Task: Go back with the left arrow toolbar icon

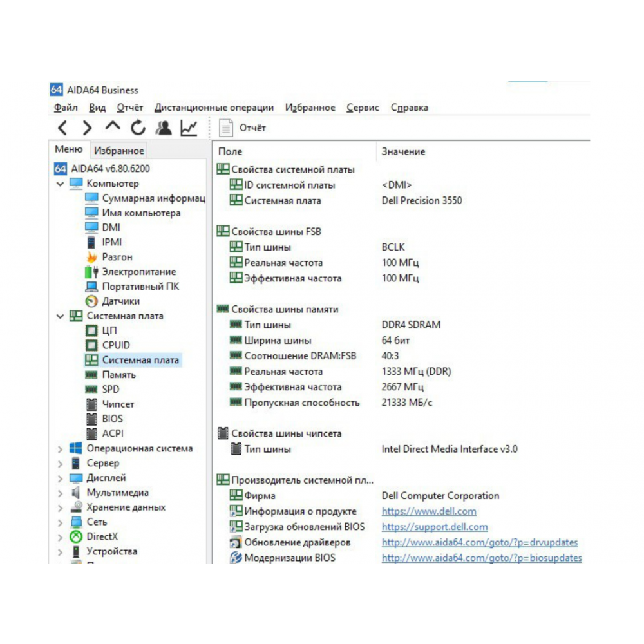Action: click(x=62, y=128)
